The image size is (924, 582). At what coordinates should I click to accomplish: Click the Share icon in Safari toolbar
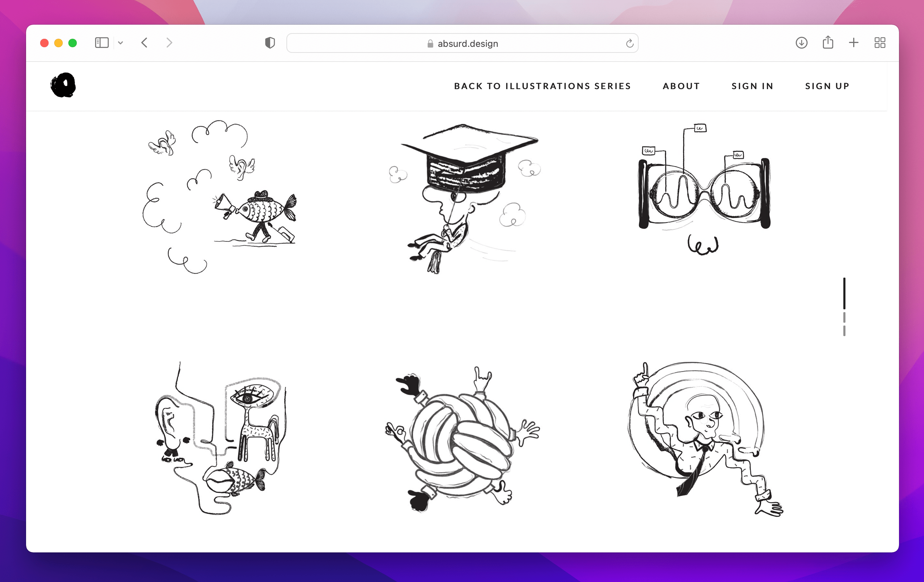point(828,43)
